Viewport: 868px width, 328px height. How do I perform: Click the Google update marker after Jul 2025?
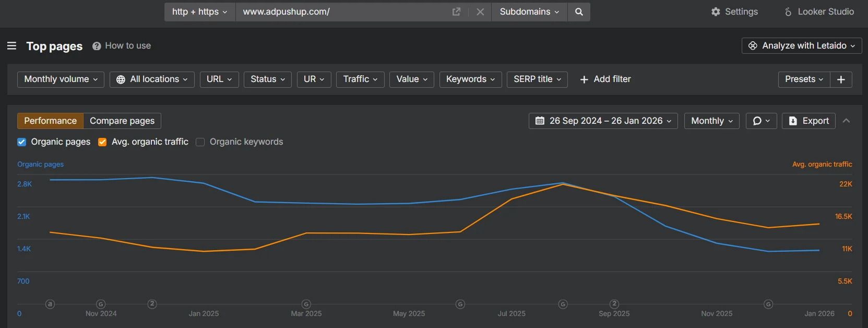coord(563,304)
